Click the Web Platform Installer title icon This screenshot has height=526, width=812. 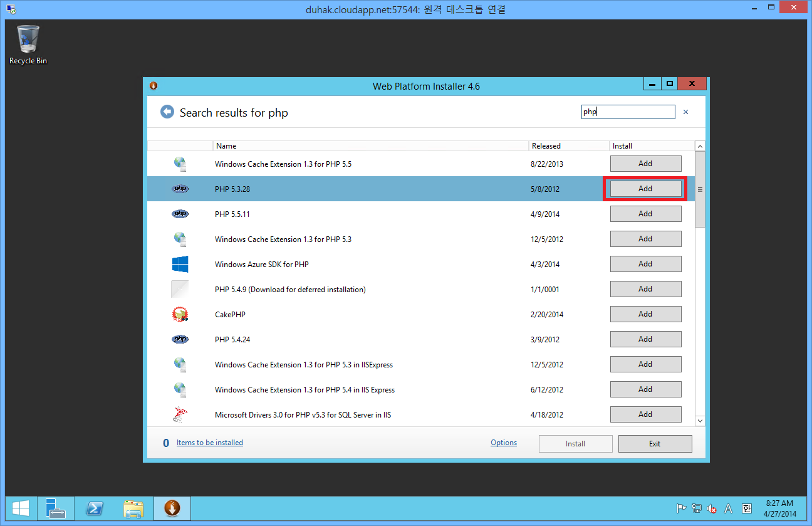click(153, 85)
